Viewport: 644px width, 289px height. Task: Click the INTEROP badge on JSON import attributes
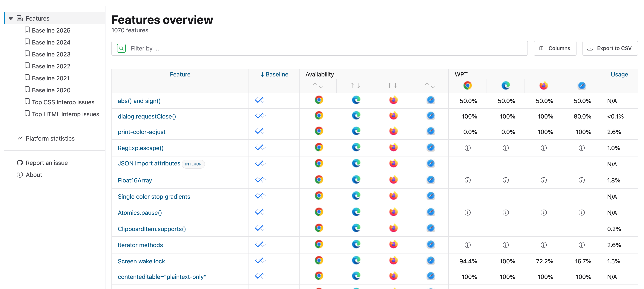click(x=193, y=164)
